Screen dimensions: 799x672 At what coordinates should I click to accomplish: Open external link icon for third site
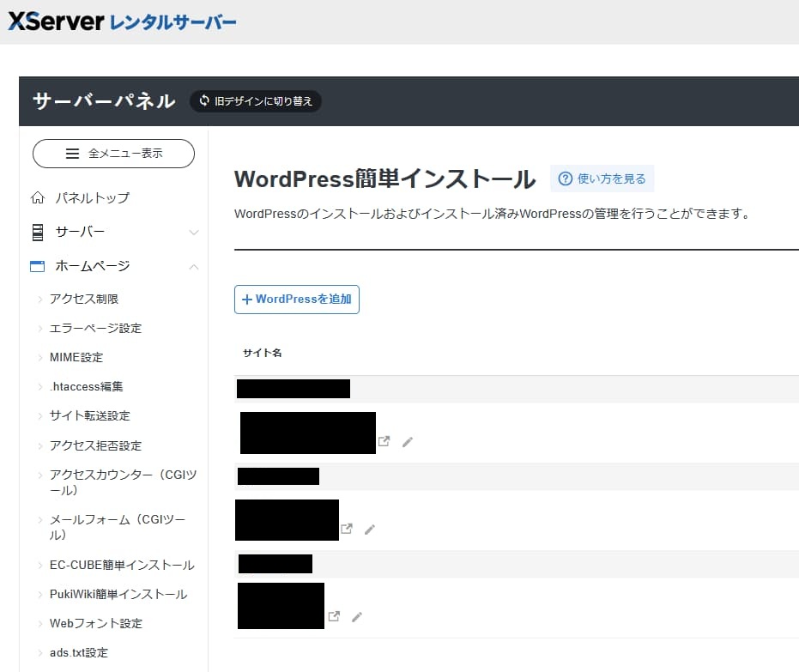(x=334, y=616)
